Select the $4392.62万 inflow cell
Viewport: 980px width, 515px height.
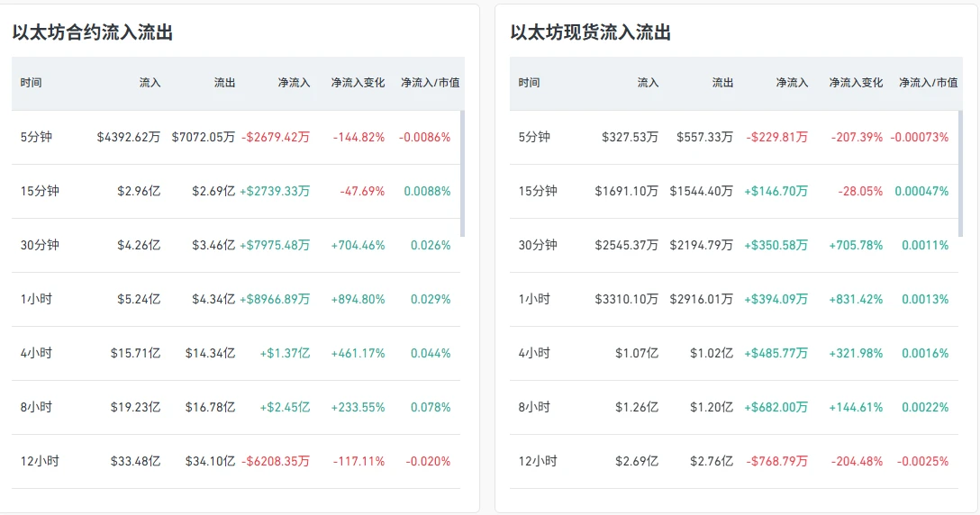point(129,137)
